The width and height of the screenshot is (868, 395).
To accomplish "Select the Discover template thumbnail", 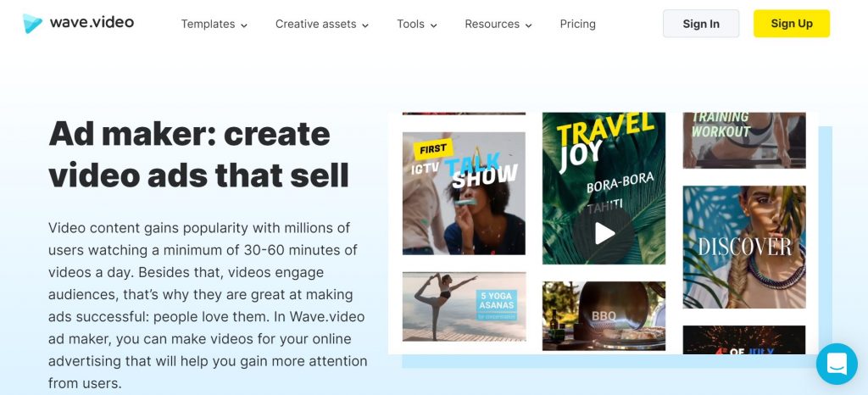I will pyautogui.click(x=744, y=247).
